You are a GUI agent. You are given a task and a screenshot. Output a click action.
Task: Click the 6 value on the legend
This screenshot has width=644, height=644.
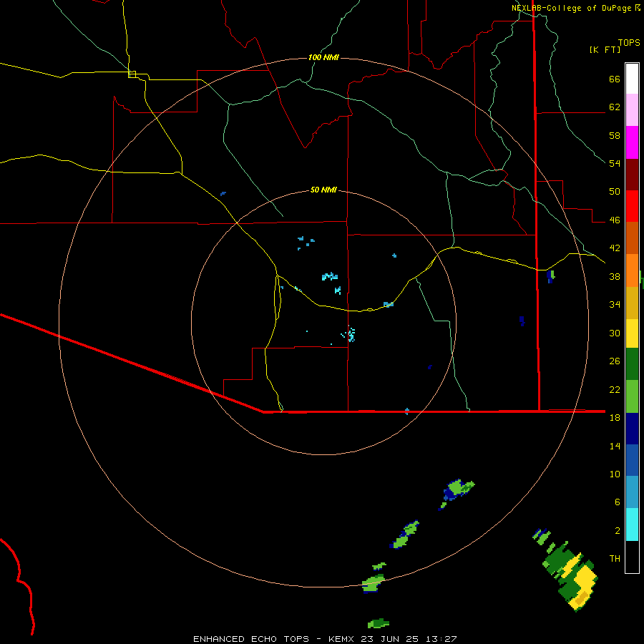click(618, 502)
